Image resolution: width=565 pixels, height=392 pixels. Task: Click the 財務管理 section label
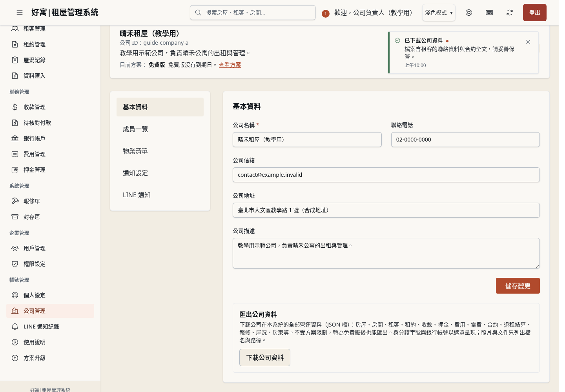tap(19, 92)
